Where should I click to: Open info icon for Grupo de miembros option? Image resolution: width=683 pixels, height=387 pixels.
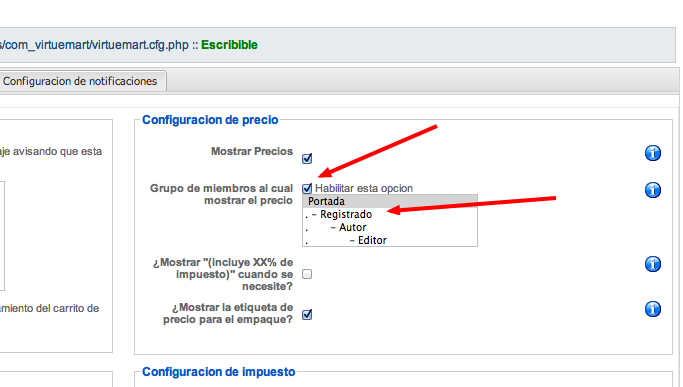tap(653, 190)
